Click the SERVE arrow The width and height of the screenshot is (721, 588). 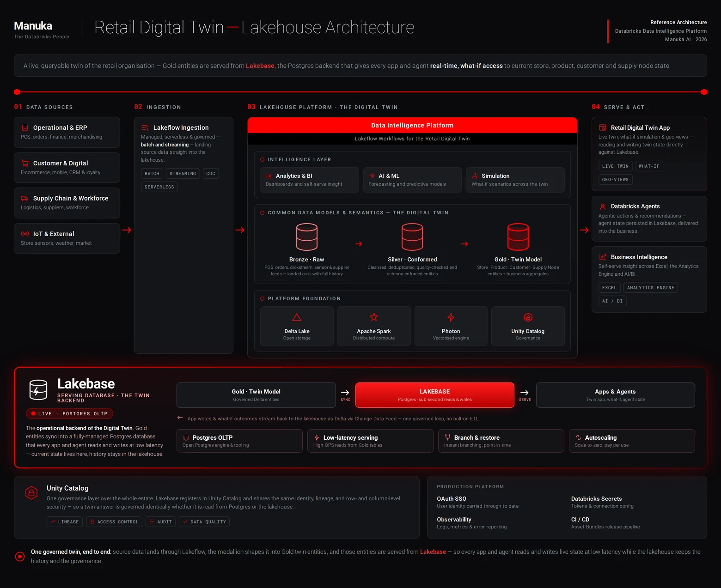click(x=525, y=393)
